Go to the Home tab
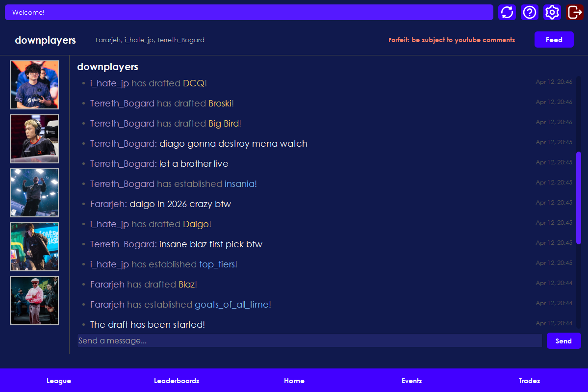 click(x=294, y=381)
